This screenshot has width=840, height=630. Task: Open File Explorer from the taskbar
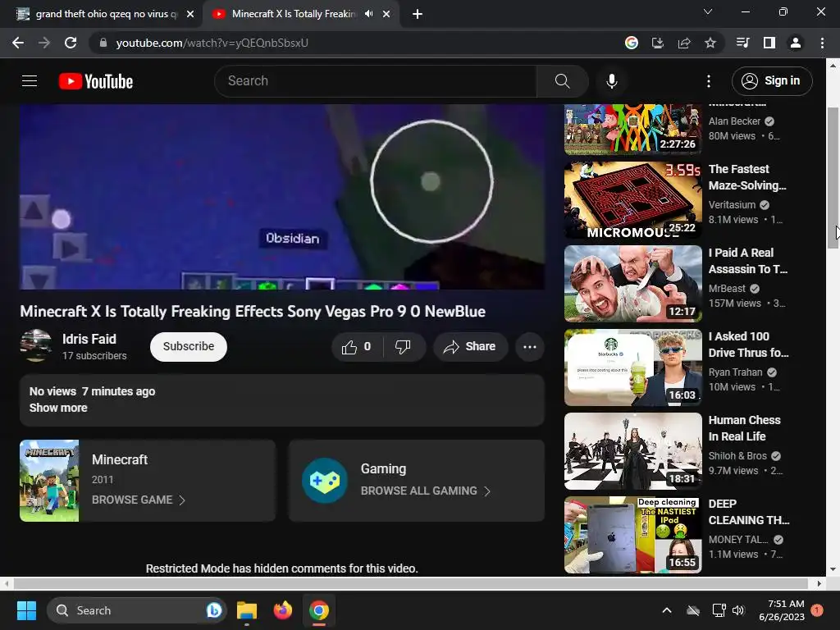(x=247, y=610)
